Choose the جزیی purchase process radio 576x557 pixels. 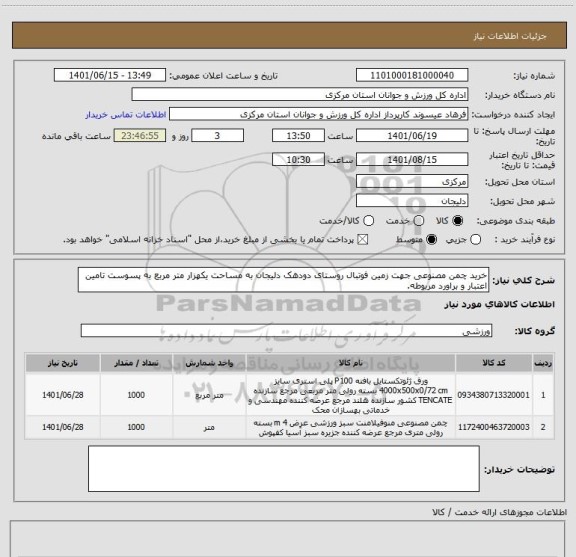tap(475, 240)
